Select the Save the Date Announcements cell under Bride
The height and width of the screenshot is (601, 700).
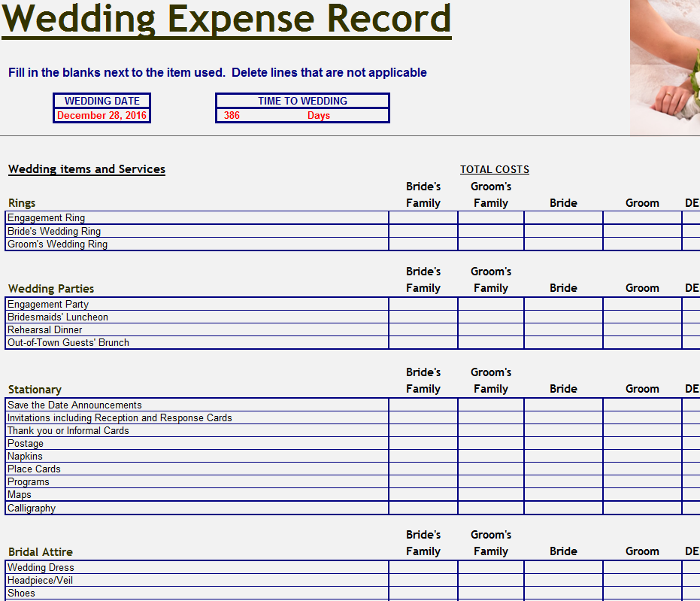(562, 405)
